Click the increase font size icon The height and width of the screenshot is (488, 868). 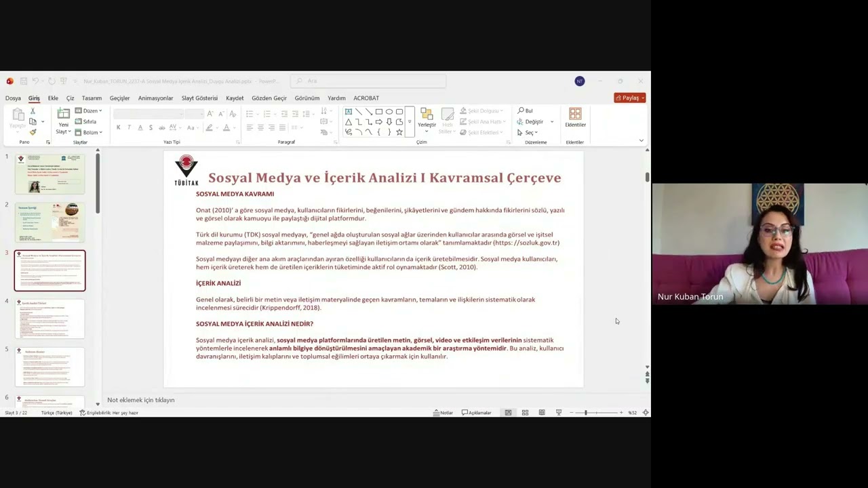pyautogui.click(x=210, y=114)
